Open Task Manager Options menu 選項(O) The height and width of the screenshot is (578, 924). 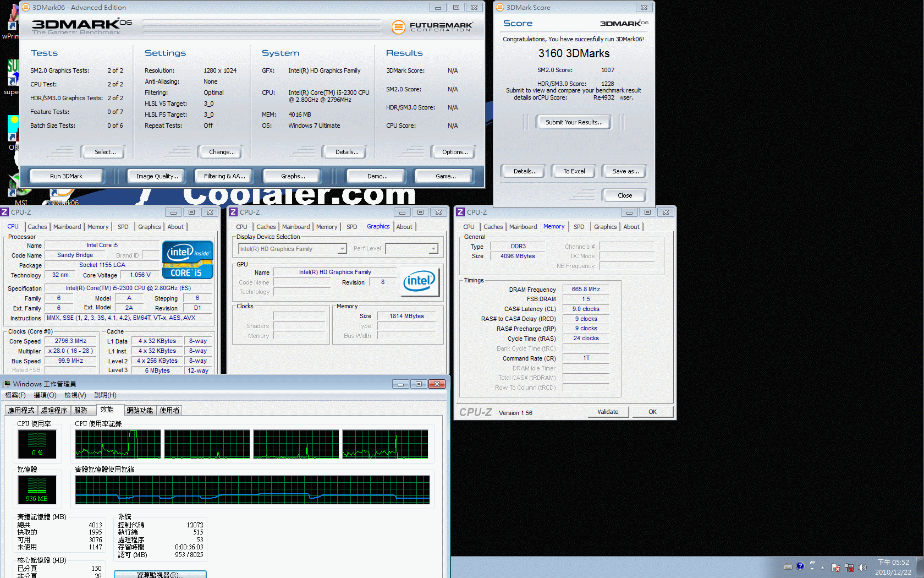pyautogui.click(x=45, y=395)
